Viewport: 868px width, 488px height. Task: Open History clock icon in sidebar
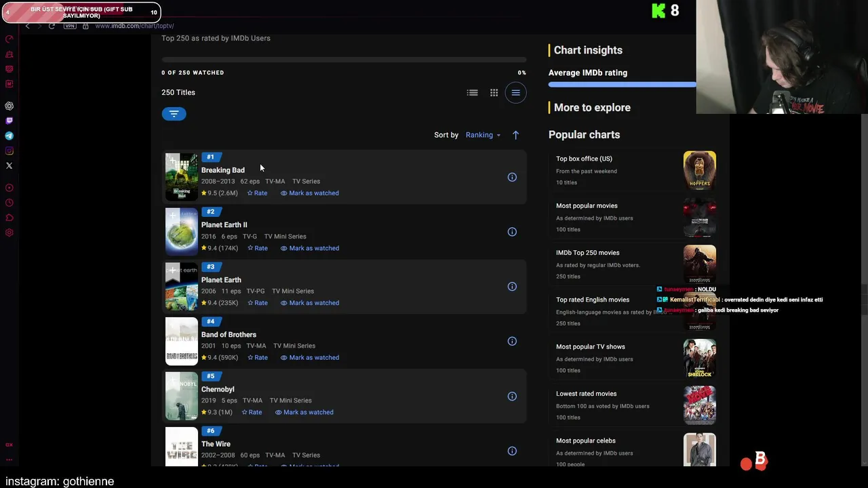click(x=9, y=203)
